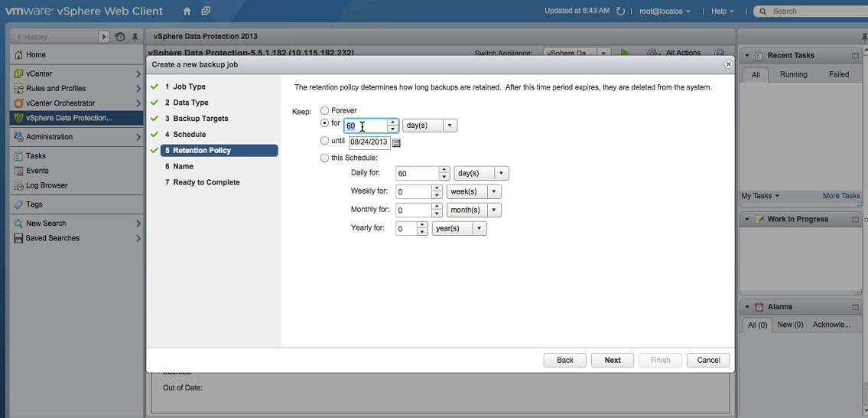
Task: Open the Help menu
Action: coord(723,11)
